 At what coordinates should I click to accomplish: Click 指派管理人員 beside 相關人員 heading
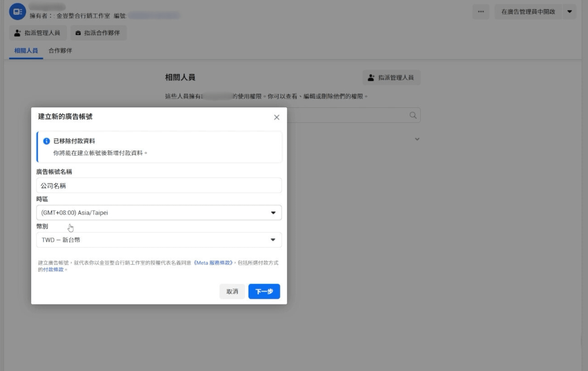pyautogui.click(x=391, y=78)
